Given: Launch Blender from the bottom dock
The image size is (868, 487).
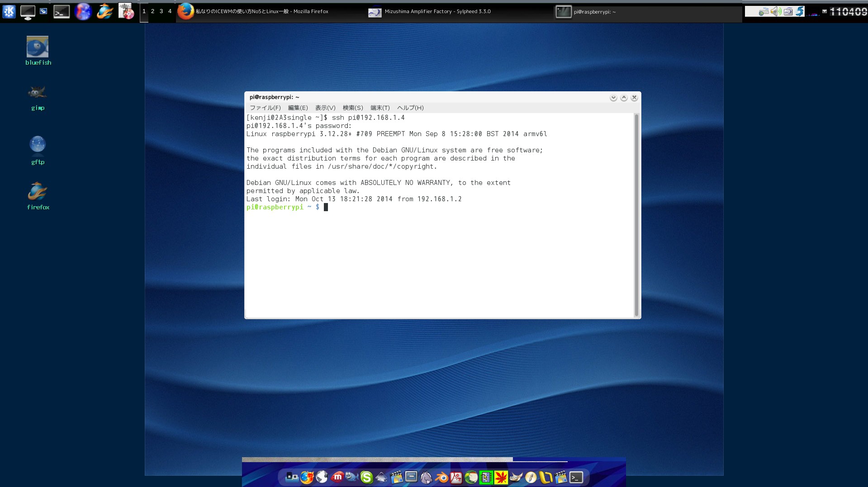Looking at the screenshot, I should pyautogui.click(x=441, y=477).
